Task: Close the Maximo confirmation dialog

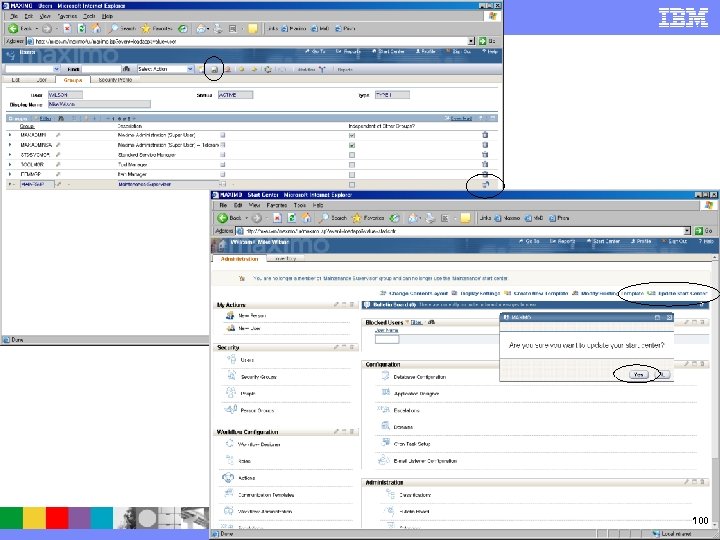Action: point(669,317)
